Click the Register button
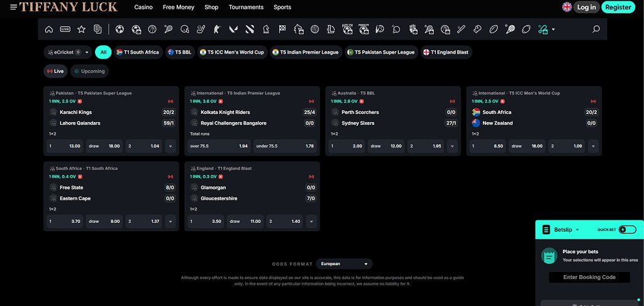 coord(618,7)
